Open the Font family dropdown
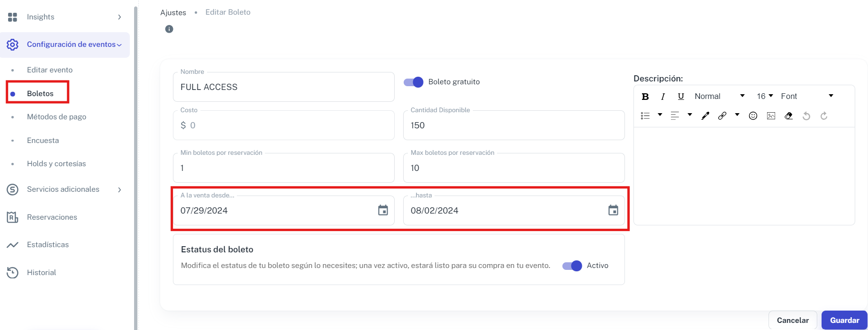Screen dimensions: 868x330 click(x=807, y=97)
